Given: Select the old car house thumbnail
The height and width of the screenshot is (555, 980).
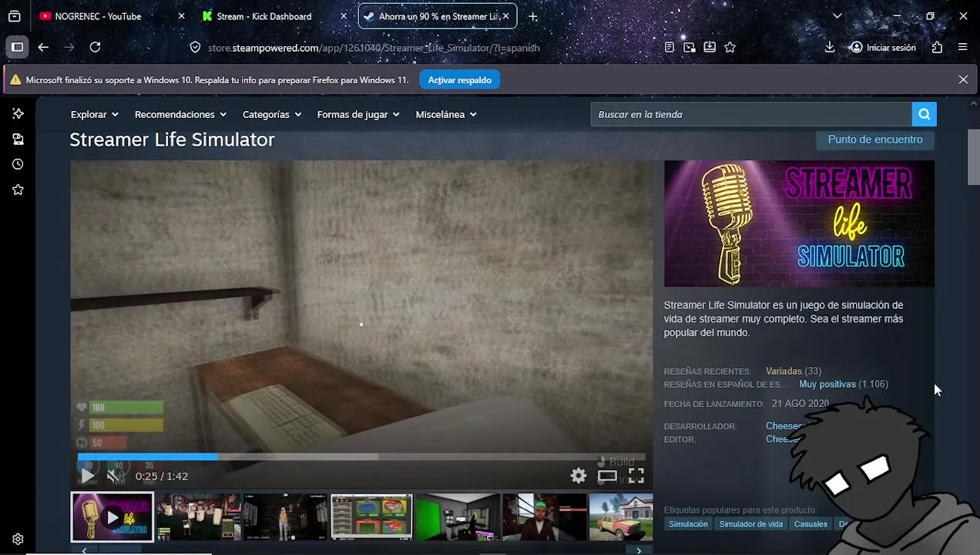Looking at the screenshot, I should 621,517.
